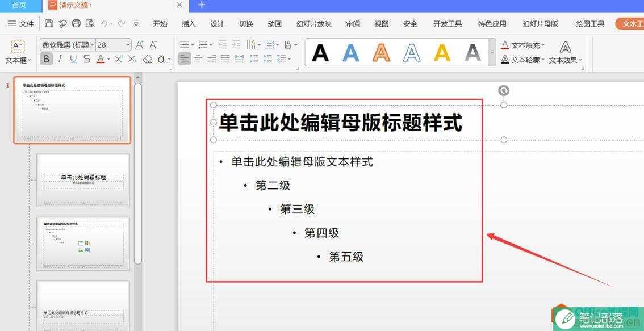Switch to the 插入 ribbon tab
The image size is (644, 331).
[189, 24]
